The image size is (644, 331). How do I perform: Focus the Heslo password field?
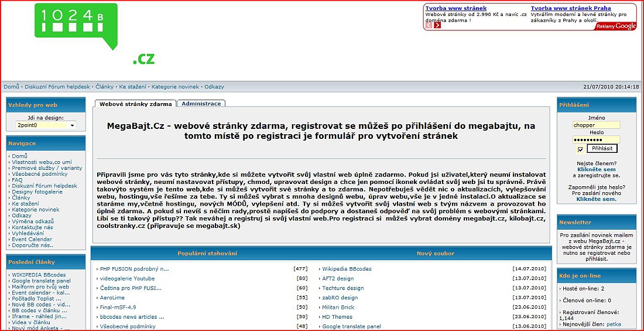[597, 139]
